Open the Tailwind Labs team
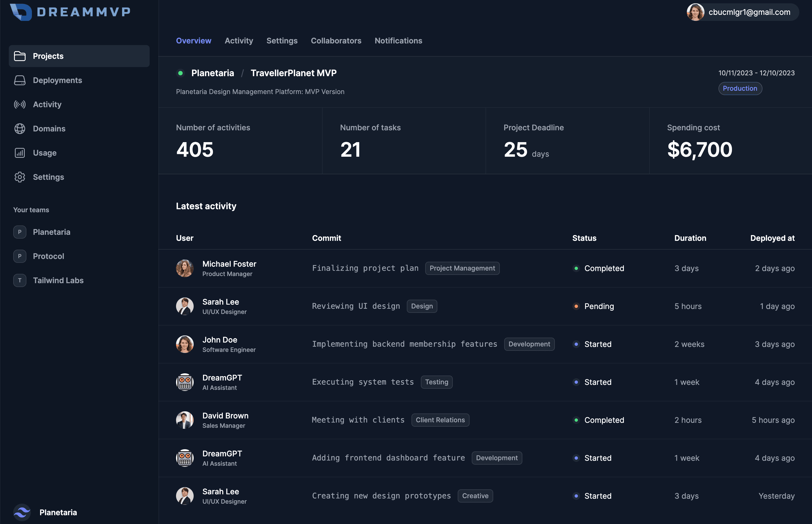812x524 pixels. [58, 280]
